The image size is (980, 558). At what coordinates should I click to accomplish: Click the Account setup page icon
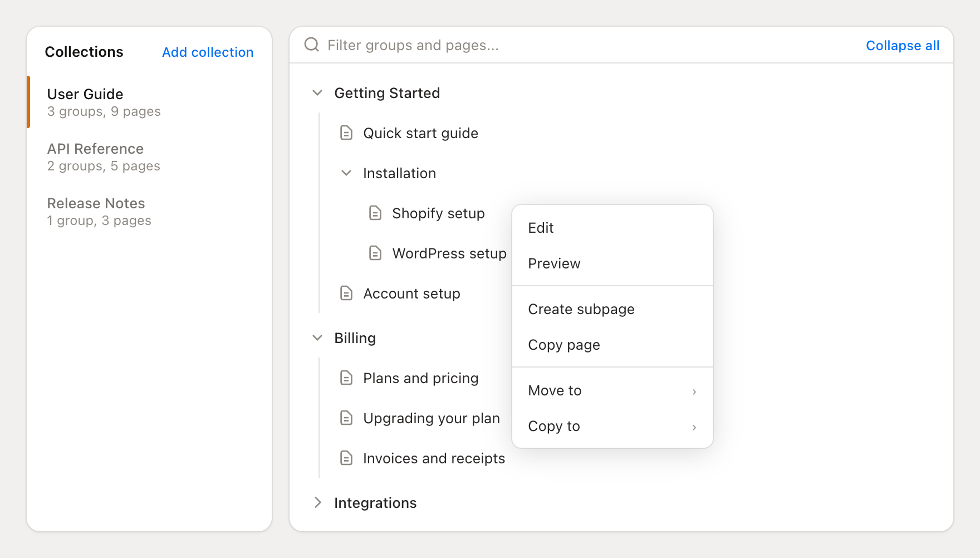[346, 293]
